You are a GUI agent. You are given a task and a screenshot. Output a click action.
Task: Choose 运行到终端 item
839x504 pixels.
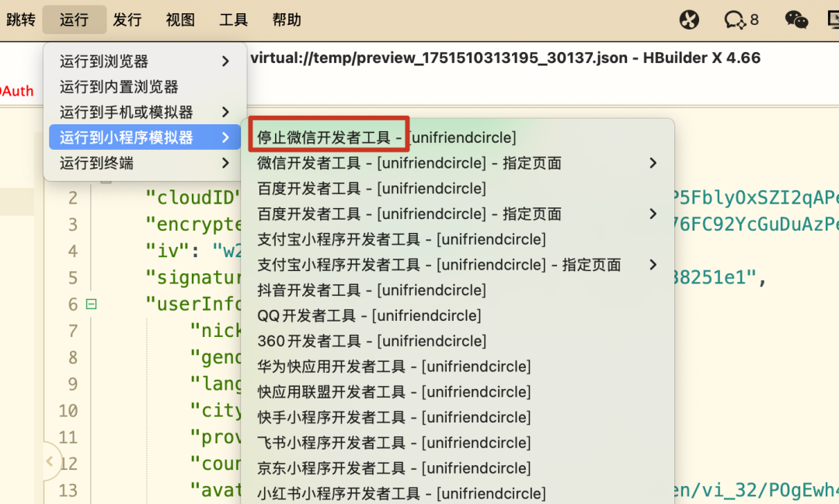(145, 163)
